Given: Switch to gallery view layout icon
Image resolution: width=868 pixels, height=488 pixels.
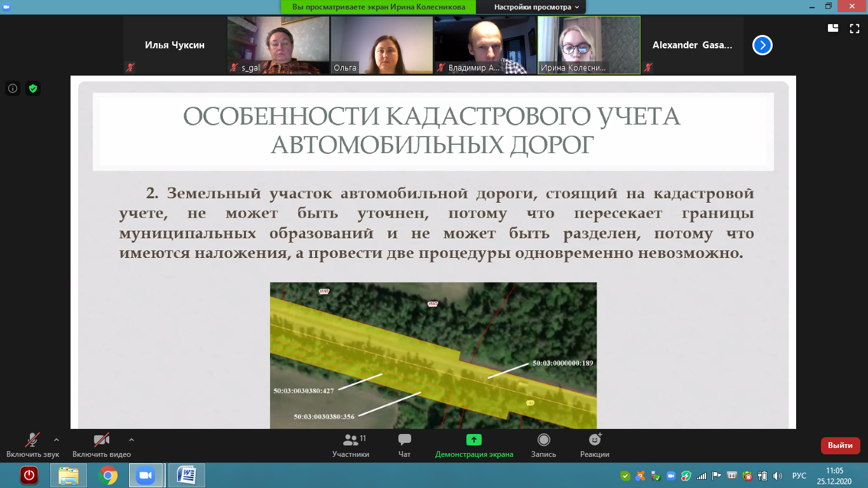Looking at the screenshot, I should click(x=833, y=27).
